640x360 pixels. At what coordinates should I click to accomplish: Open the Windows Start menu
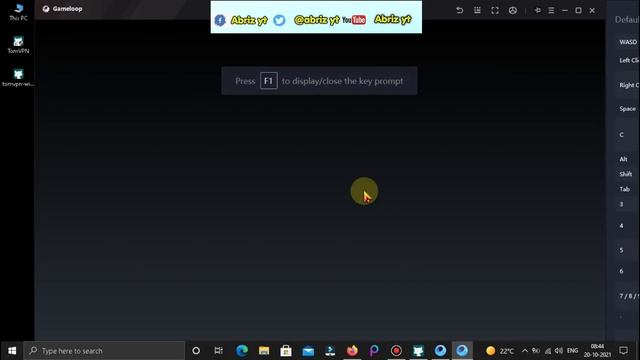click(12, 351)
